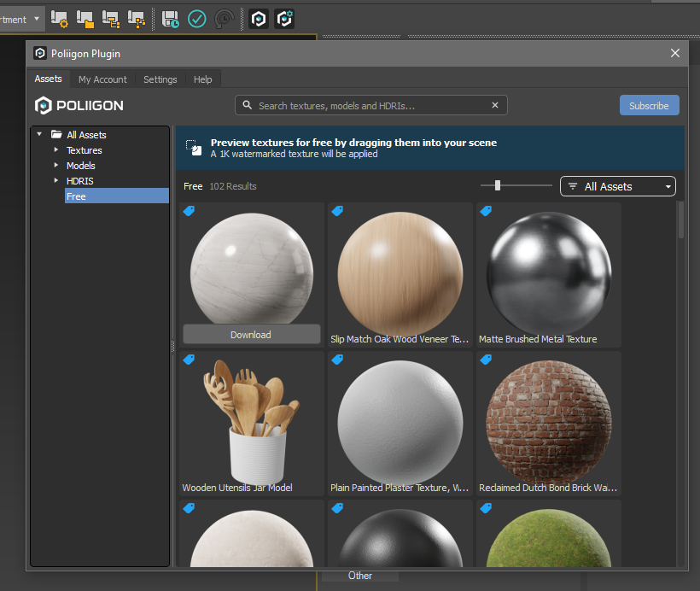
Task: Click the floppy disk with clock icon
Action: pos(171,18)
